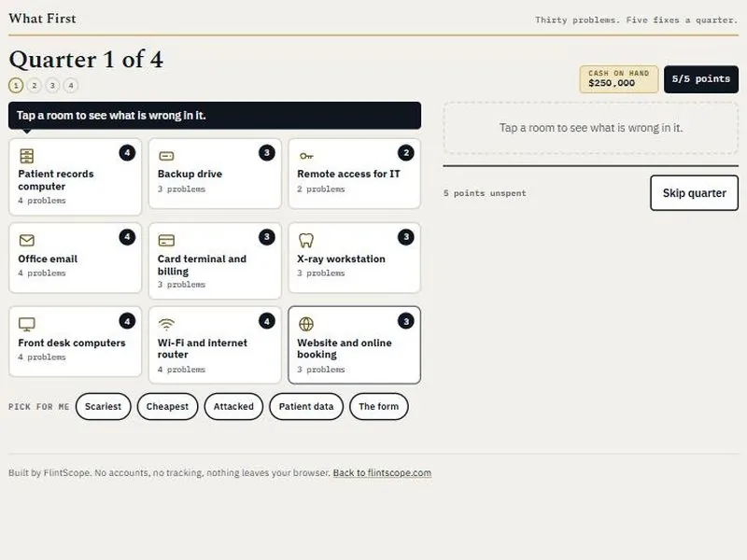Select The form pick option
The height and width of the screenshot is (560, 747).
coord(379,407)
